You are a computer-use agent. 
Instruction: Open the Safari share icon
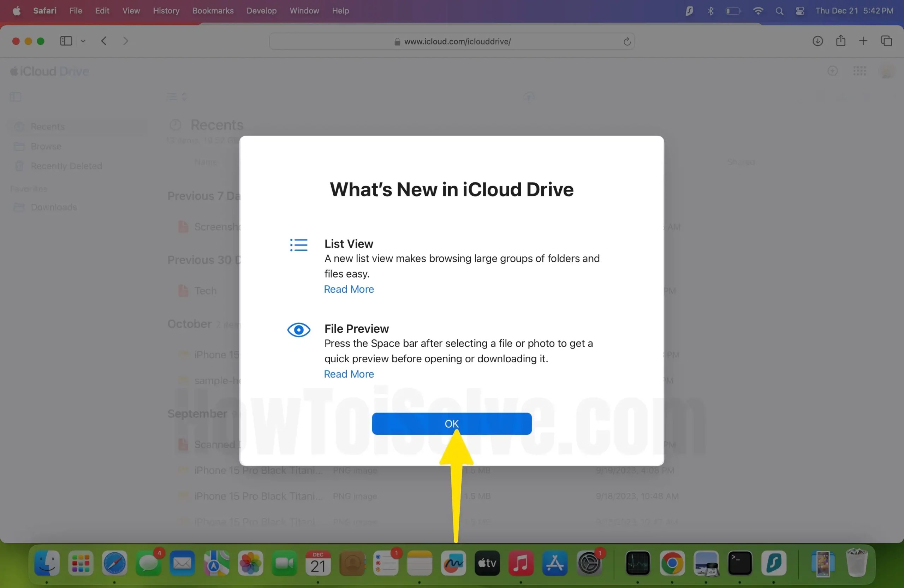click(x=840, y=41)
